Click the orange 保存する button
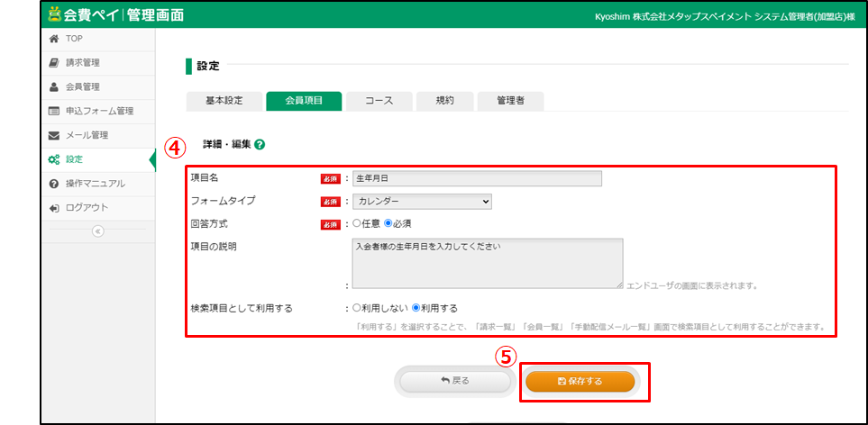The height and width of the screenshot is (425, 868). 580,381
